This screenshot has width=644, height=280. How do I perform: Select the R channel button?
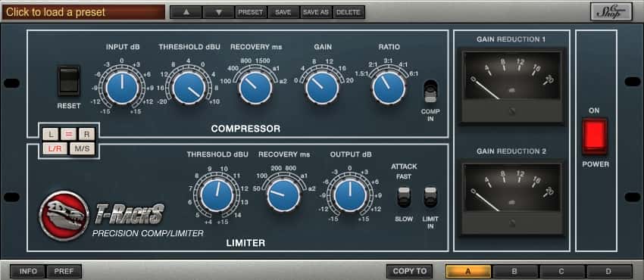(86, 134)
